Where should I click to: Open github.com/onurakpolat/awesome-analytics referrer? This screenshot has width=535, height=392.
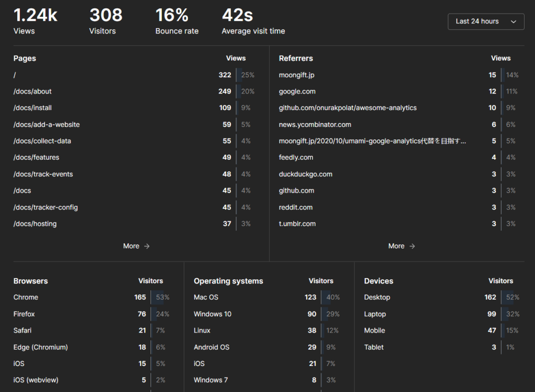347,108
